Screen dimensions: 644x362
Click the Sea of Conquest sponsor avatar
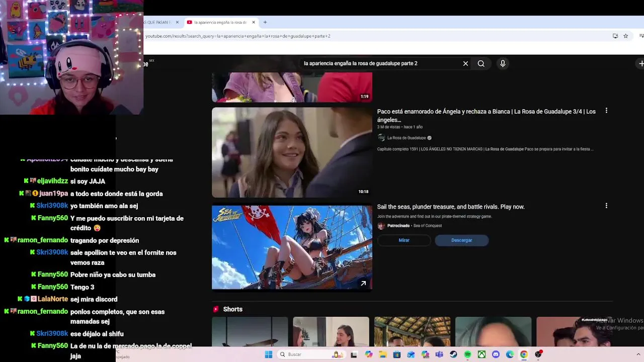(381, 226)
